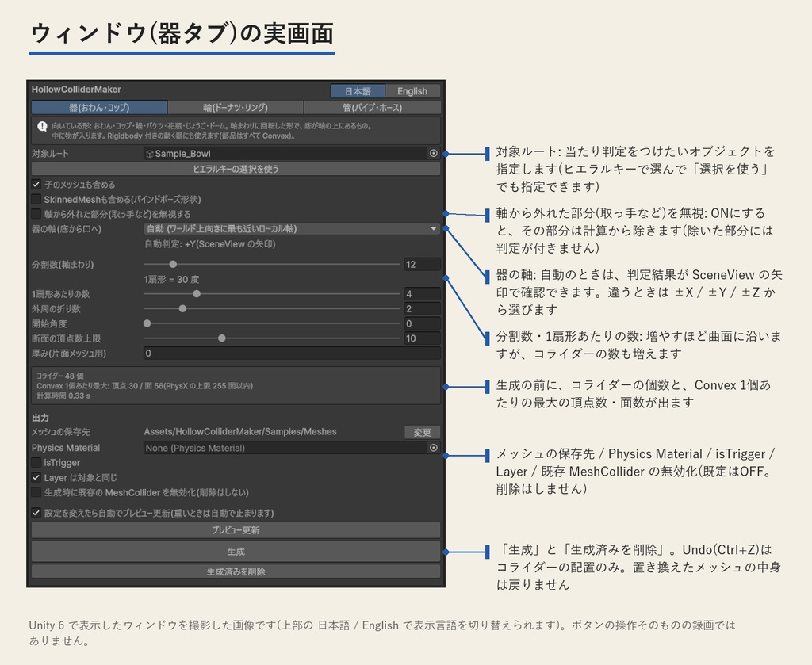The width and height of the screenshot is (812, 665).
Task: Click the 変更 button for save path
Action: (422, 432)
